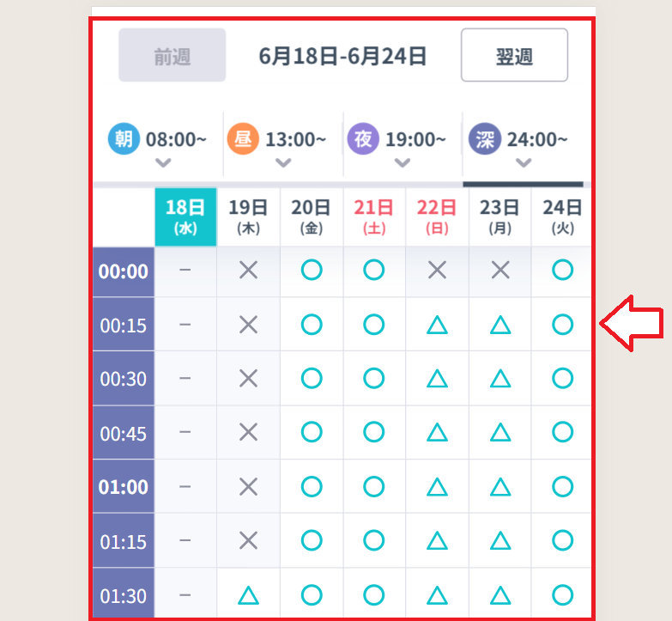Click the 前週 previous week button
672x621 pixels.
173,55
